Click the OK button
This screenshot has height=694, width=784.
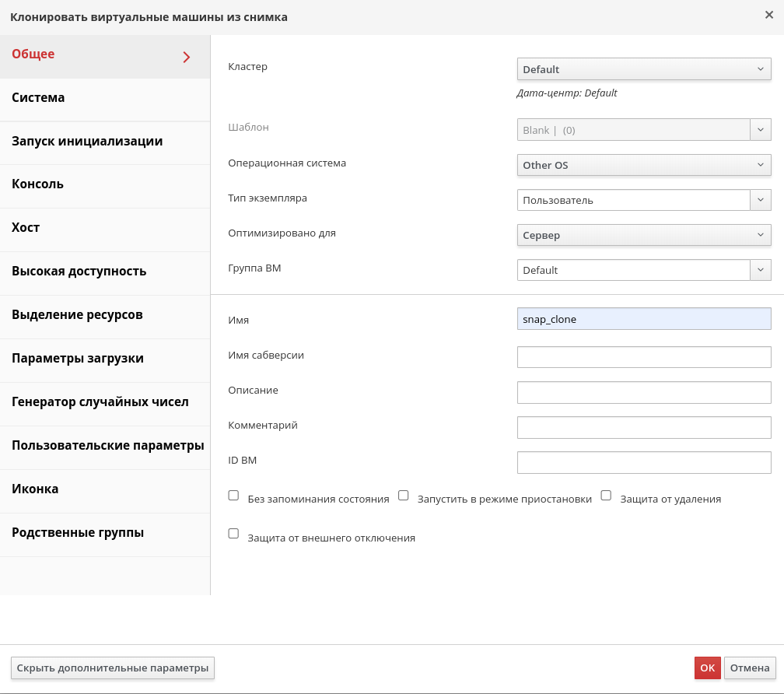coord(708,668)
